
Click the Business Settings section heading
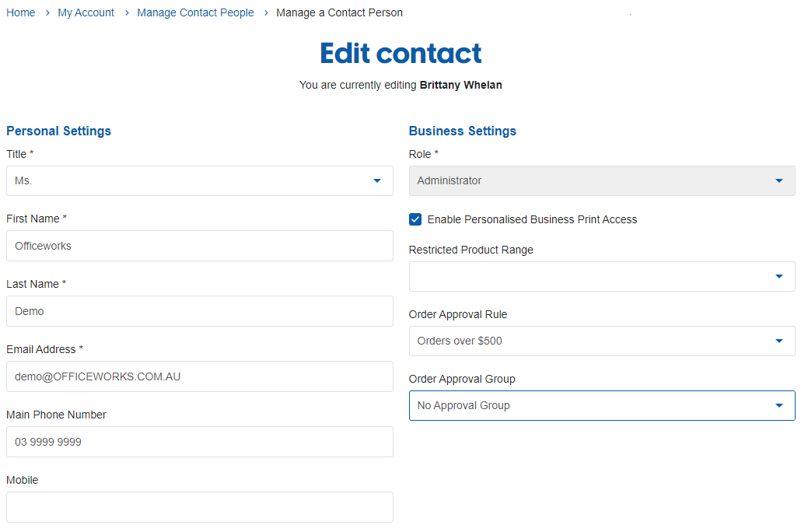pos(463,131)
